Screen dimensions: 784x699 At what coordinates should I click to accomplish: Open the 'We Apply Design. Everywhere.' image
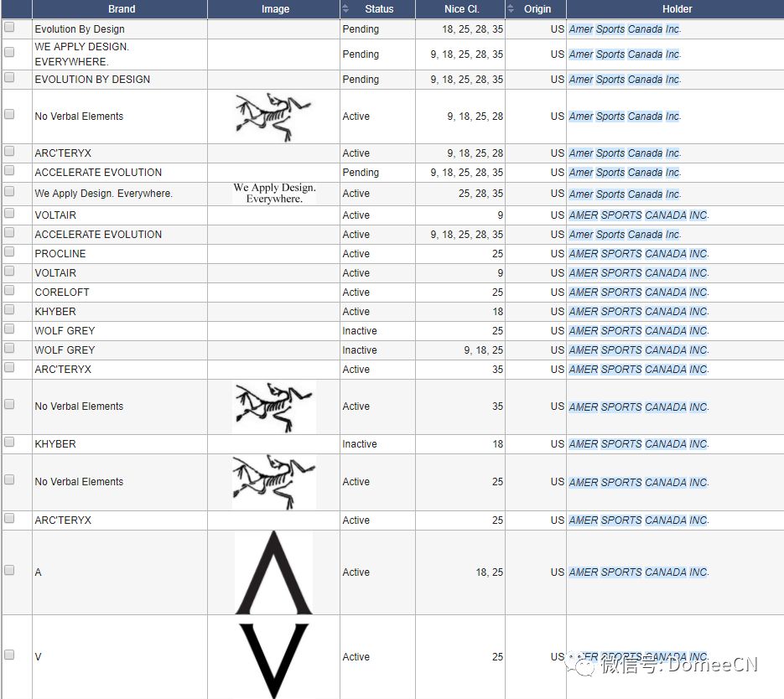[274, 194]
